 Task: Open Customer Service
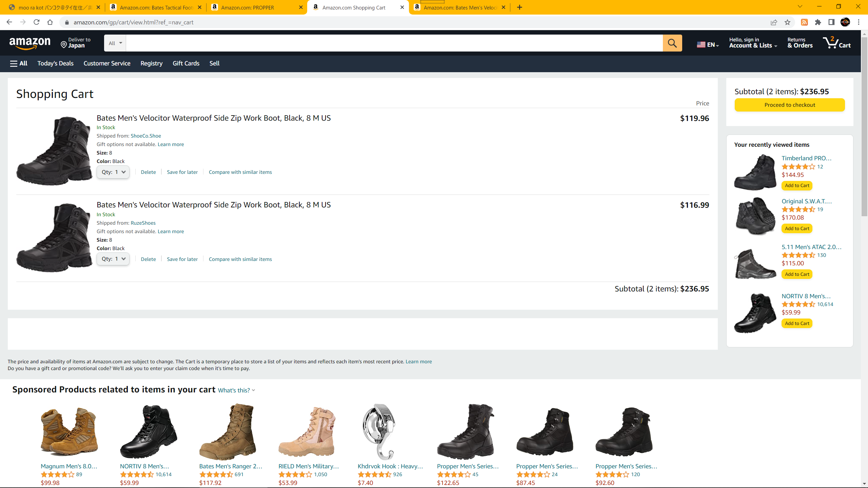click(107, 63)
